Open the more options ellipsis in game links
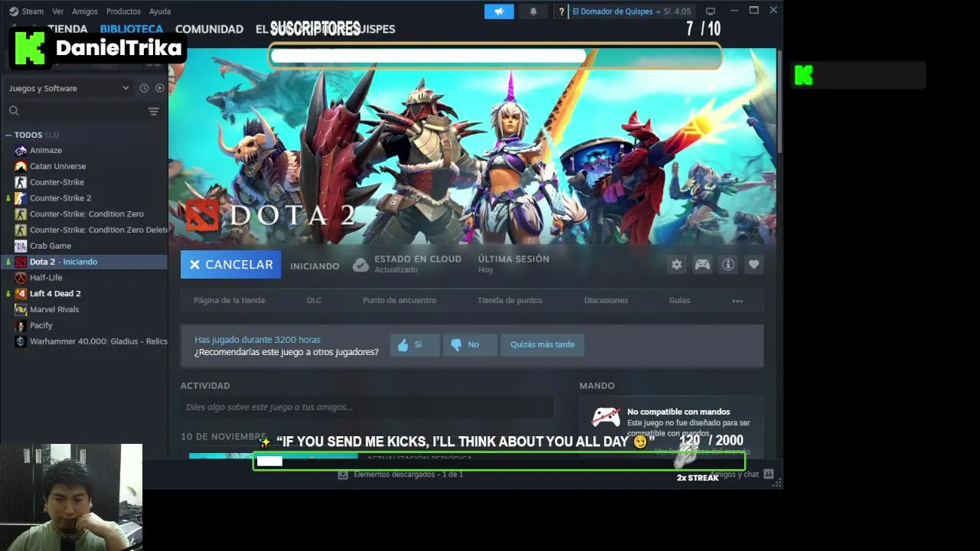Image resolution: width=980 pixels, height=551 pixels. point(737,301)
